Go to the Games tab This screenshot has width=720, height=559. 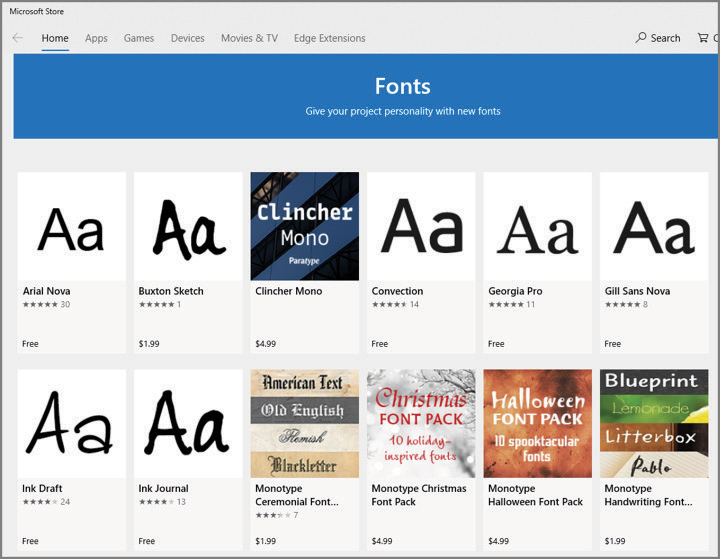click(x=139, y=38)
